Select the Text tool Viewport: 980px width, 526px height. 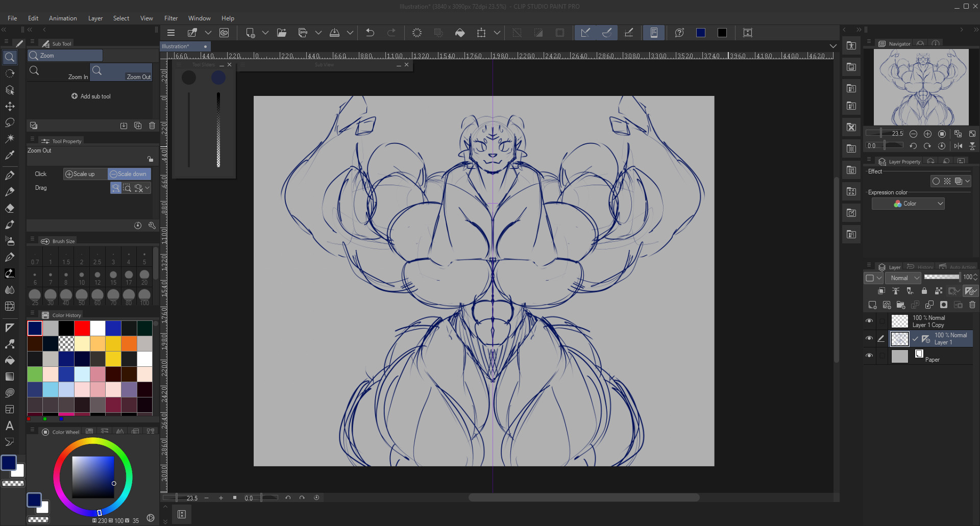point(10,425)
